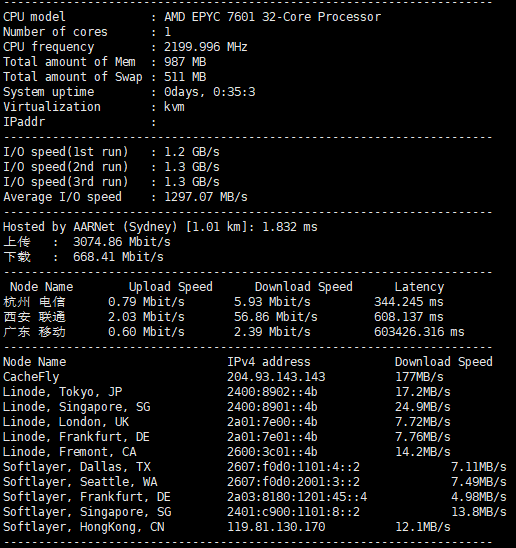Click the Softlayer Dallas TX row label

pos(77,467)
